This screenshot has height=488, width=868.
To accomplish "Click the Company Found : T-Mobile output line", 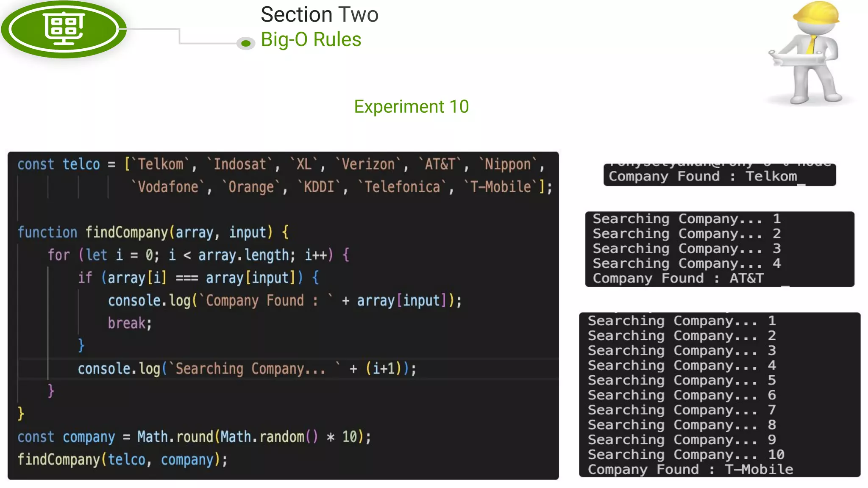I will point(690,469).
